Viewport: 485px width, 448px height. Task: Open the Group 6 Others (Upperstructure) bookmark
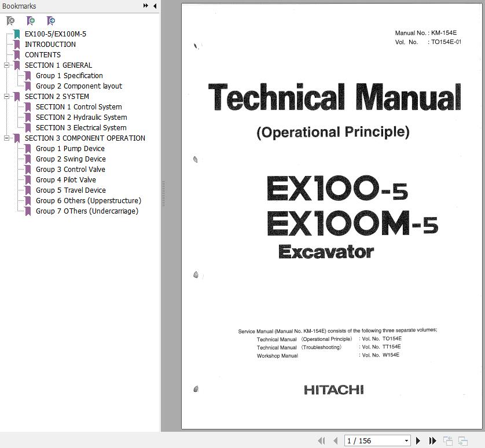[x=89, y=201]
